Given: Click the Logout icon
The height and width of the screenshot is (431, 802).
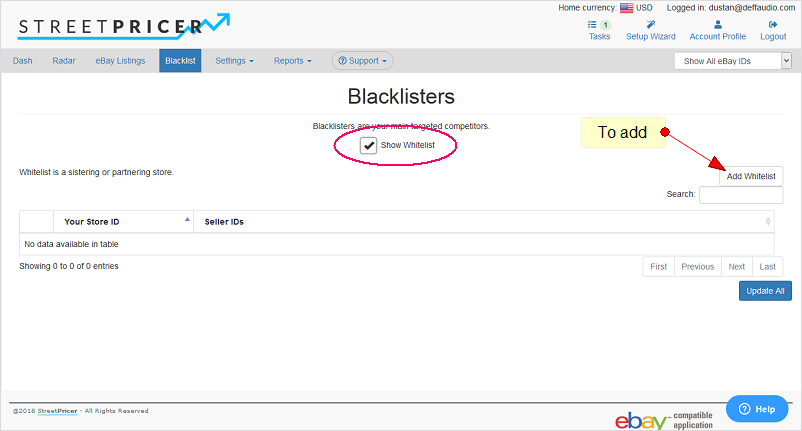Looking at the screenshot, I should [773, 24].
